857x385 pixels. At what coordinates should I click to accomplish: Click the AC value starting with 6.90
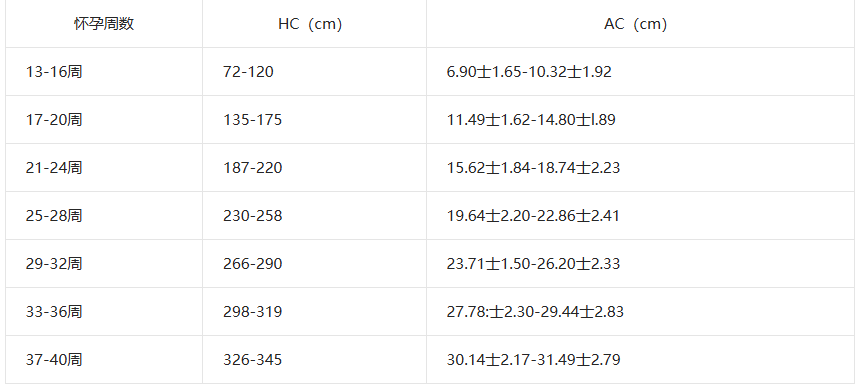coord(529,72)
